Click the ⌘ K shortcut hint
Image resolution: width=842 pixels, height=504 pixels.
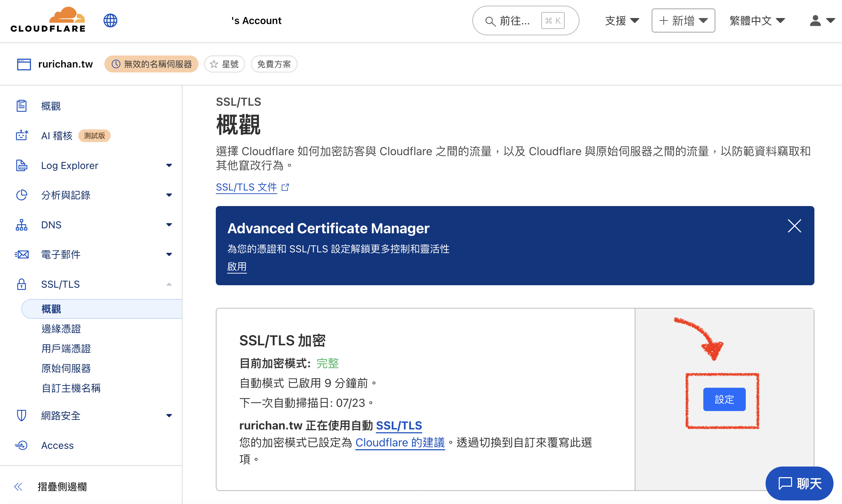click(x=553, y=20)
